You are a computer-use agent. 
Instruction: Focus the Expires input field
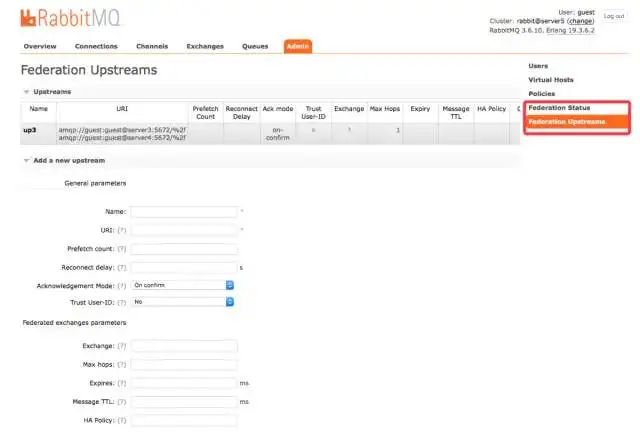pos(184,384)
